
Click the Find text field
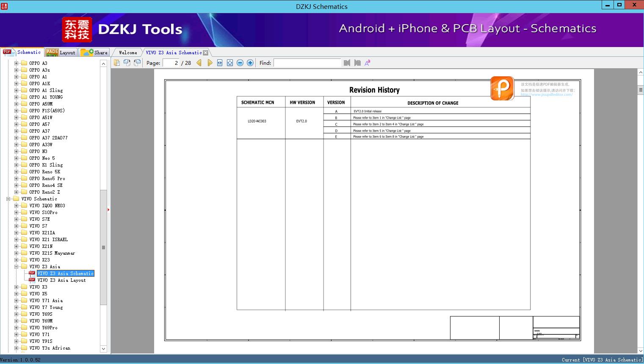[x=307, y=63]
